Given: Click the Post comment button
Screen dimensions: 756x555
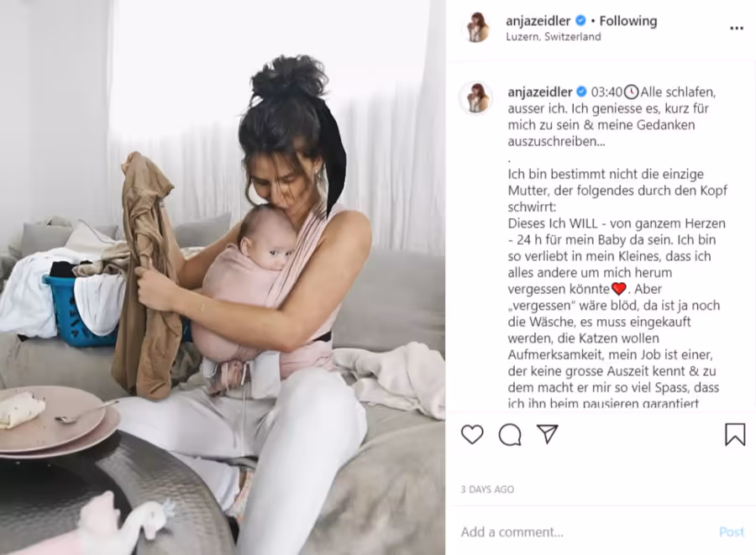Looking at the screenshot, I should (732, 531).
